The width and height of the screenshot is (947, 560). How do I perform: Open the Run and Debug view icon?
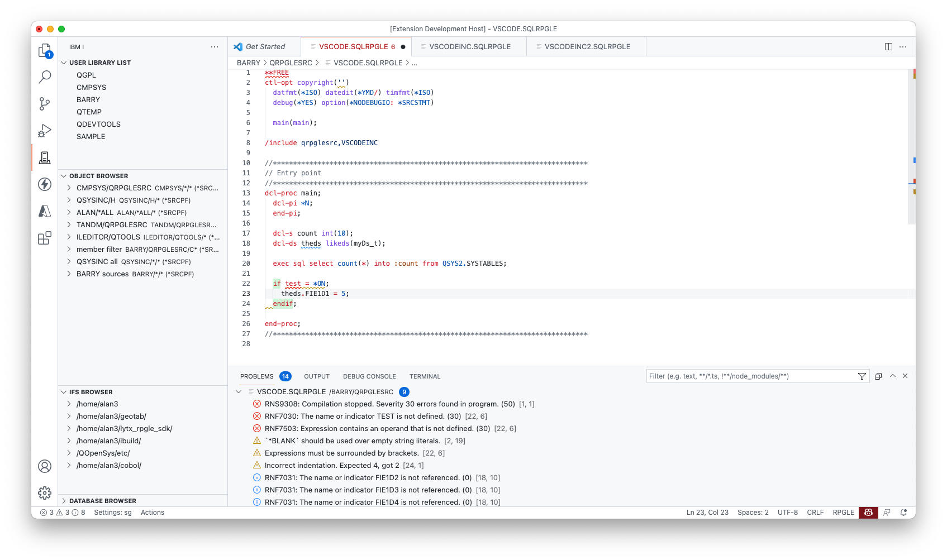[45, 131]
